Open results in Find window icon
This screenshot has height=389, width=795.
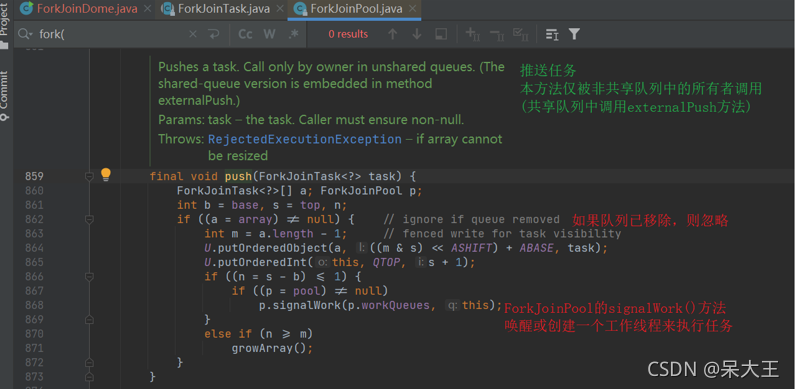pyautogui.click(x=441, y=34)
